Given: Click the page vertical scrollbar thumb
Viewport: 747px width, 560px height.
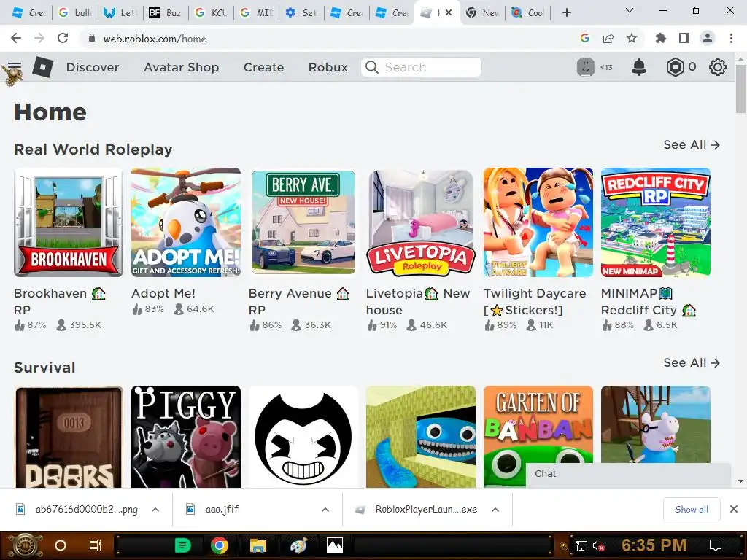Looking at the screenshot, I should [x=740, y=89].
